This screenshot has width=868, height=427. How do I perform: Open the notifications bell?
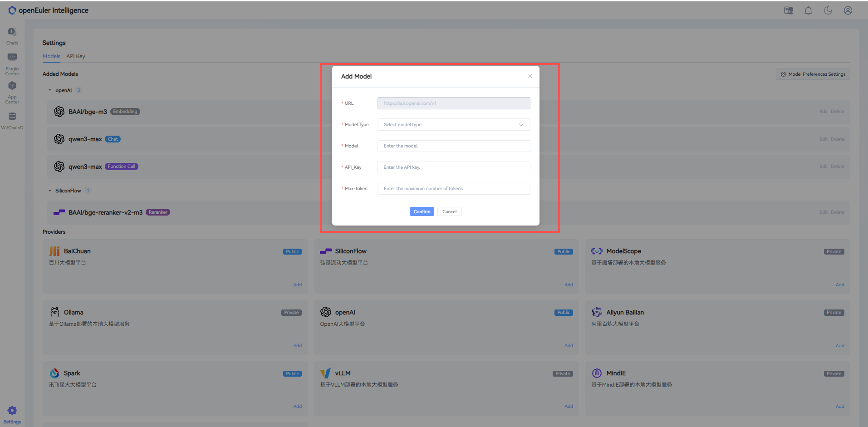click(809, 10)
